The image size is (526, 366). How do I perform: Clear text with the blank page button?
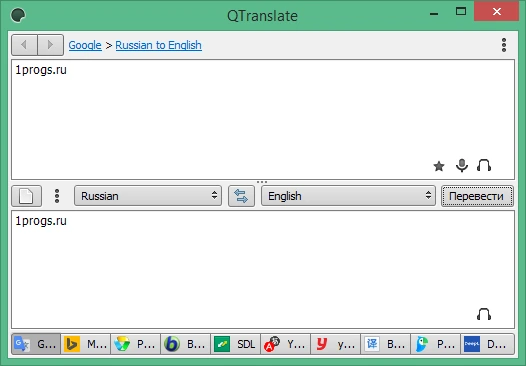27,196
